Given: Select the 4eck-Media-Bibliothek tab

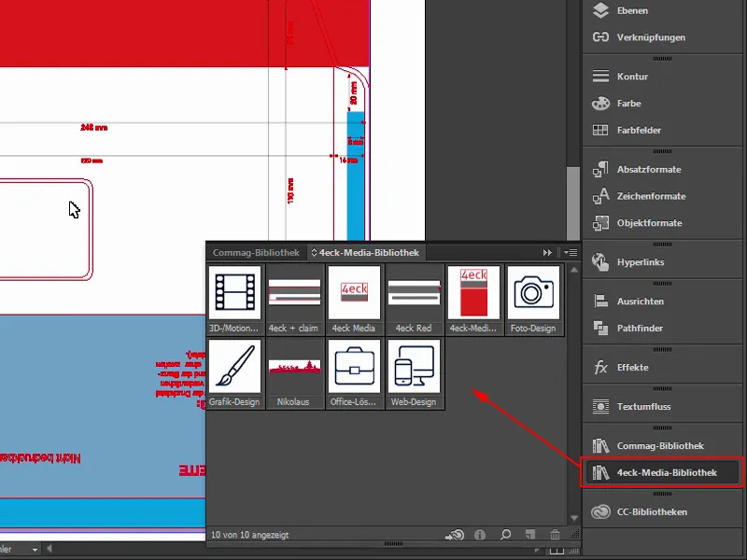Looking at the screenshot, I should click(x=365, y=252).
